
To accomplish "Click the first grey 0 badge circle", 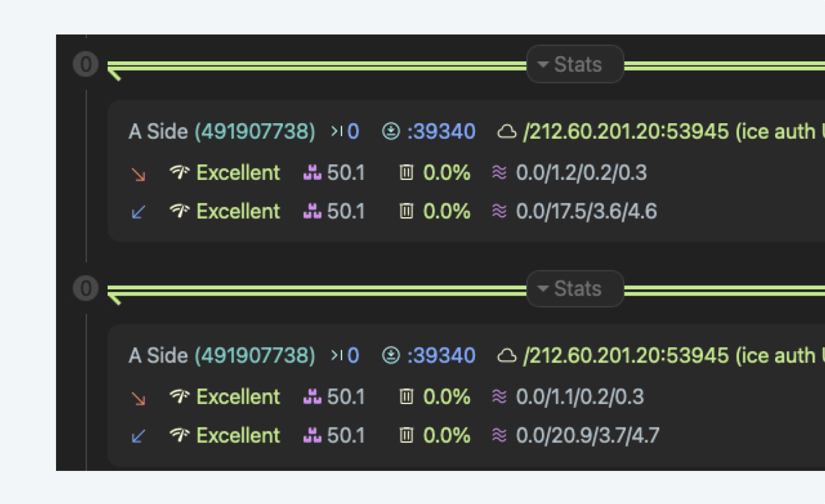I will coord(86,64).
